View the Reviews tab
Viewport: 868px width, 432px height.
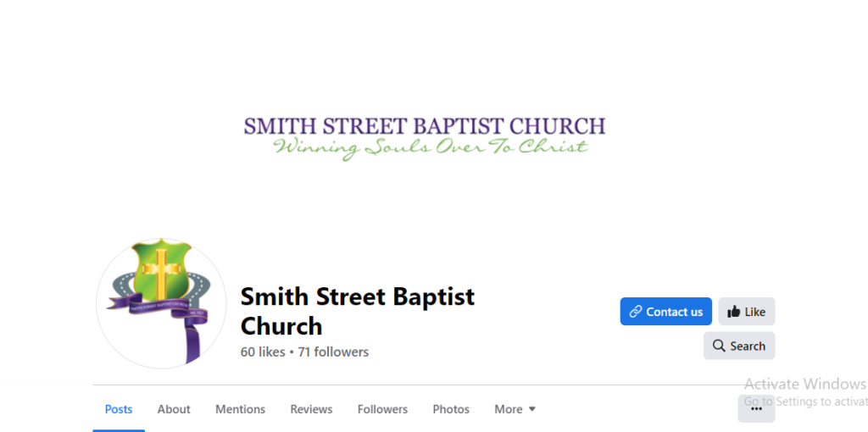[x=311, y=409]
